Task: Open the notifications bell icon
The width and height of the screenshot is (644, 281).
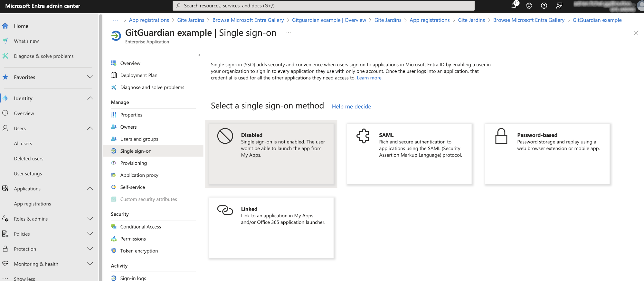Action: pyautogui.click(x=514, y=5)
